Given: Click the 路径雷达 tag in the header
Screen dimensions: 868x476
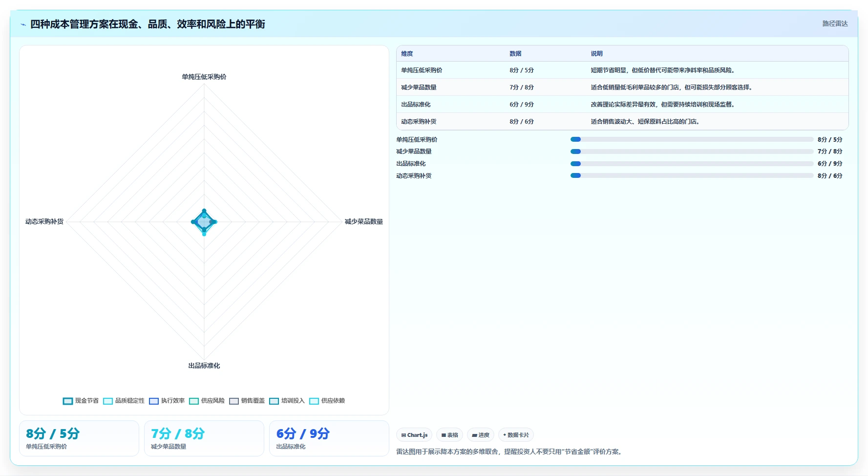Looking at the screenshot, I should pos(835,23).
